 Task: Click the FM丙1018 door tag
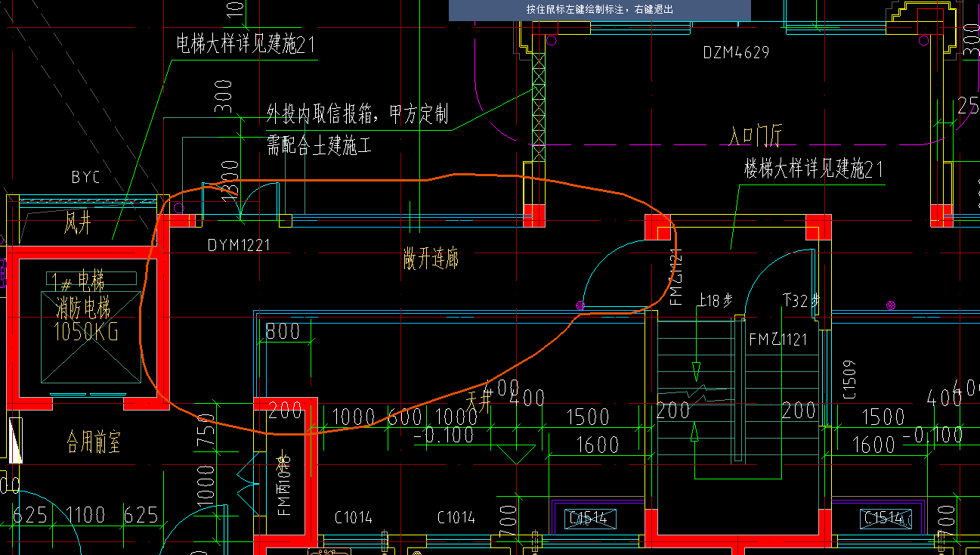pyautogui.click(x=283, y=485)
